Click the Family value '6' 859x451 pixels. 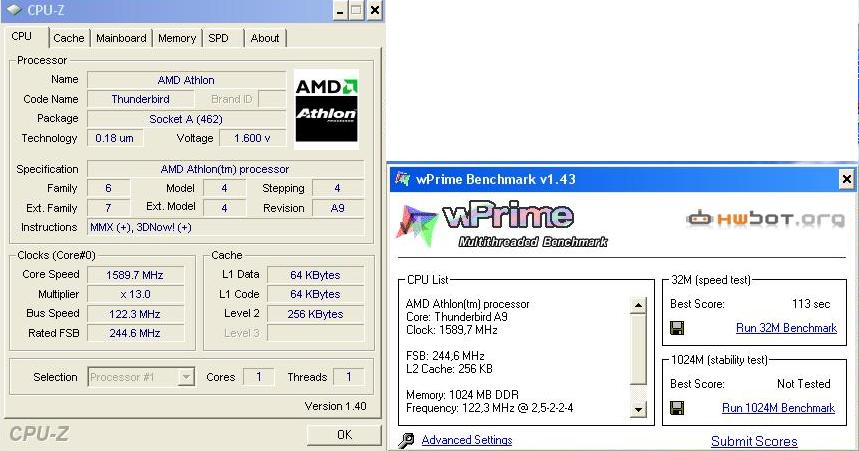point(108,189)
